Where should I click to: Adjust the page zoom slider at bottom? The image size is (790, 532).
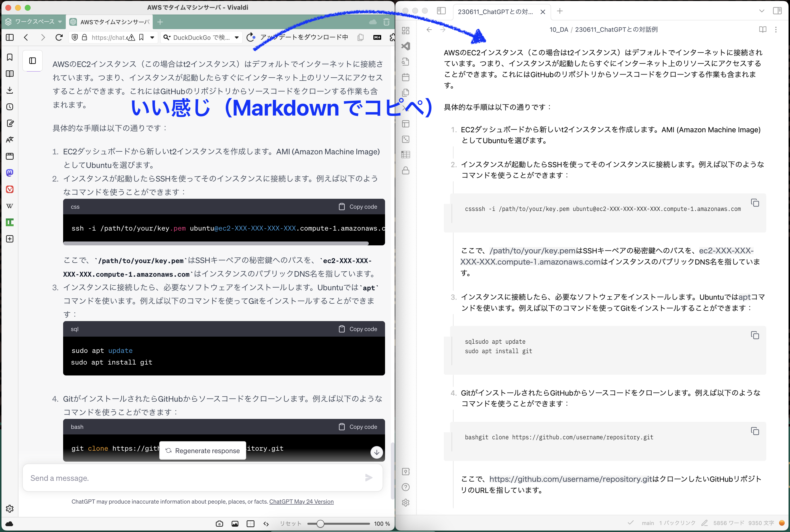coord(320,524)
